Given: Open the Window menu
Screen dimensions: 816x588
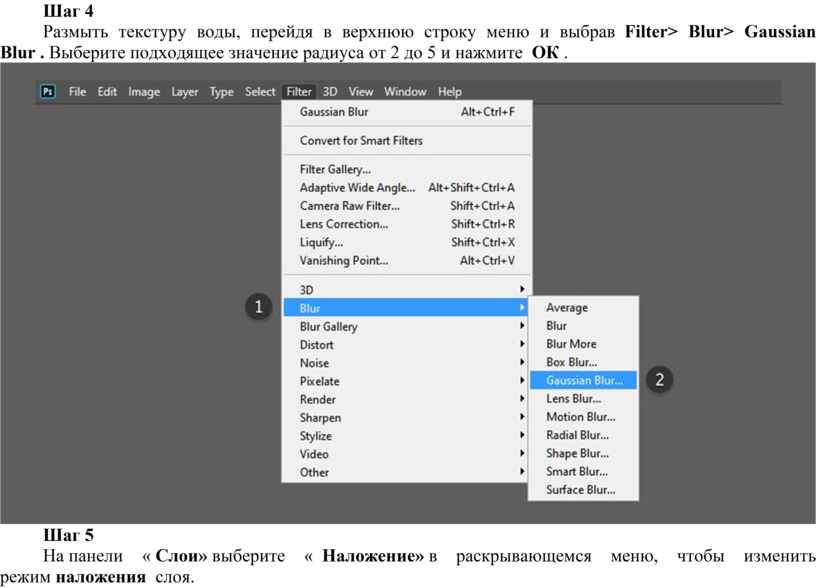Looking at the screenshot, I should tap(405, 92).
